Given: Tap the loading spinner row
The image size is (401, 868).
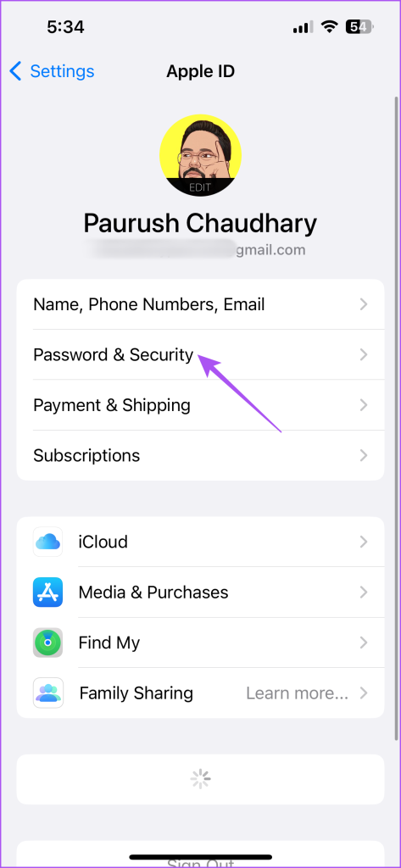Looking at the screenshot, I should (200, 779).
